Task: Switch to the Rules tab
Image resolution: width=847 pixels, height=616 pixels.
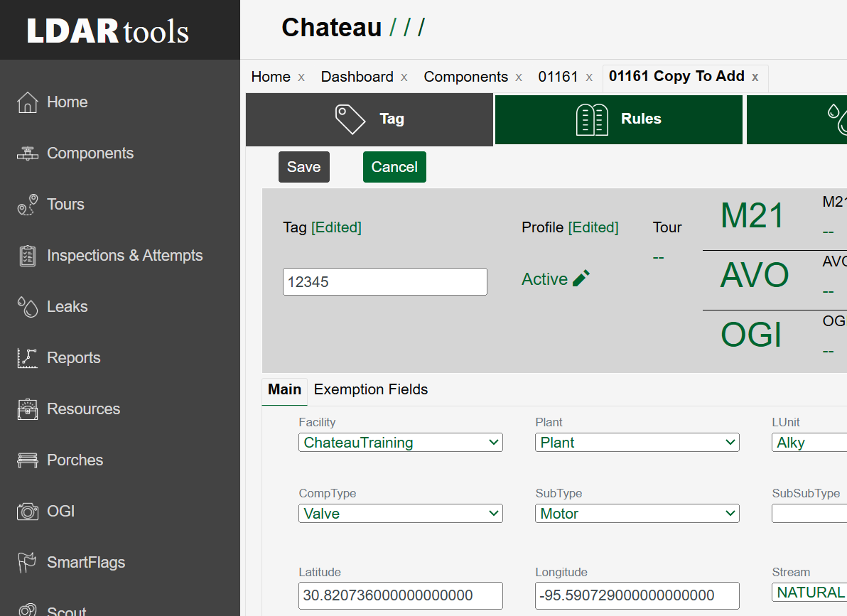Action: [618, 119]
